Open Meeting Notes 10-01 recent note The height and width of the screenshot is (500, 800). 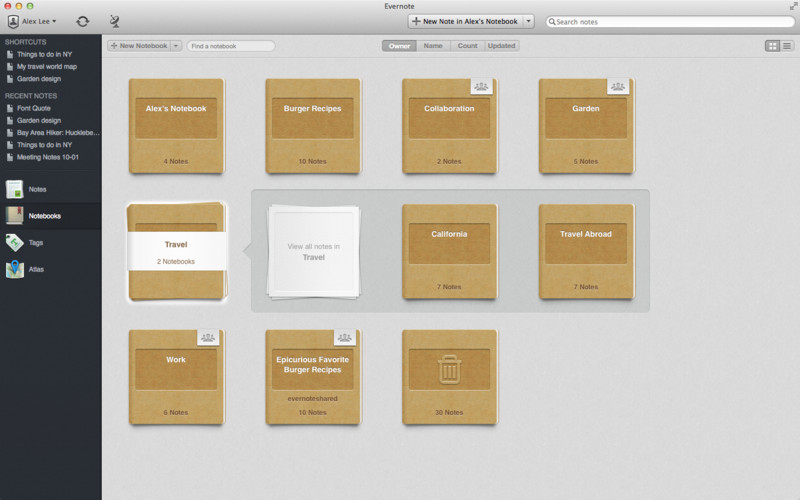47,157
